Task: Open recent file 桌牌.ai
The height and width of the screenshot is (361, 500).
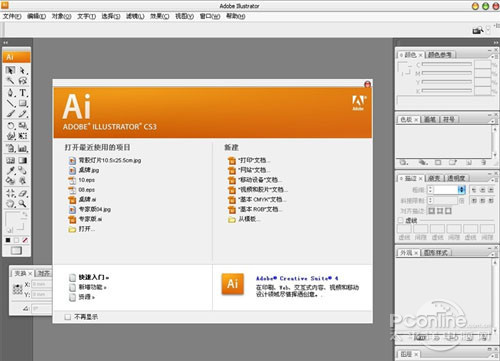Action: (83, 199)
